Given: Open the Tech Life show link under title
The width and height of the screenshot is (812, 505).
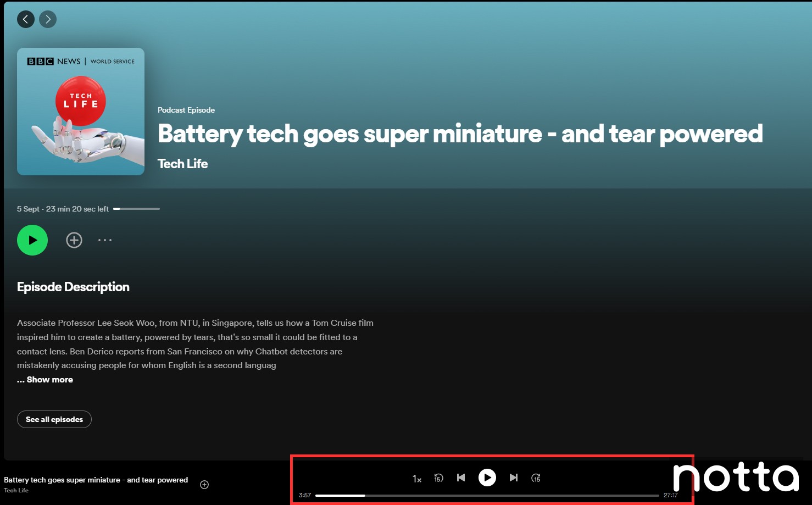Looking at the screenshot, I should (182, 164).
